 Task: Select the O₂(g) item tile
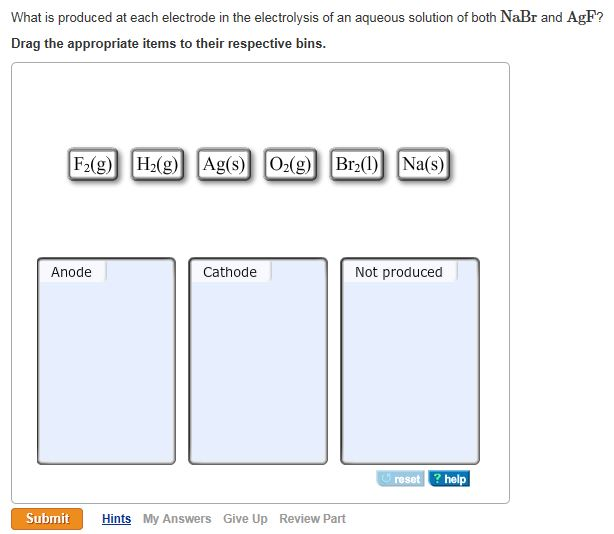click(x=291, y=164)
